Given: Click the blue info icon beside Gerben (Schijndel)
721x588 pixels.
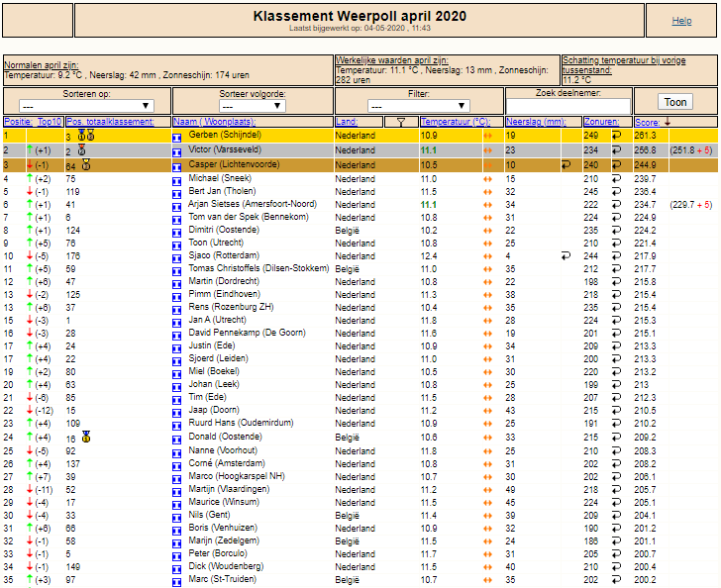Looking at the screenshot, I should (176, 138).
